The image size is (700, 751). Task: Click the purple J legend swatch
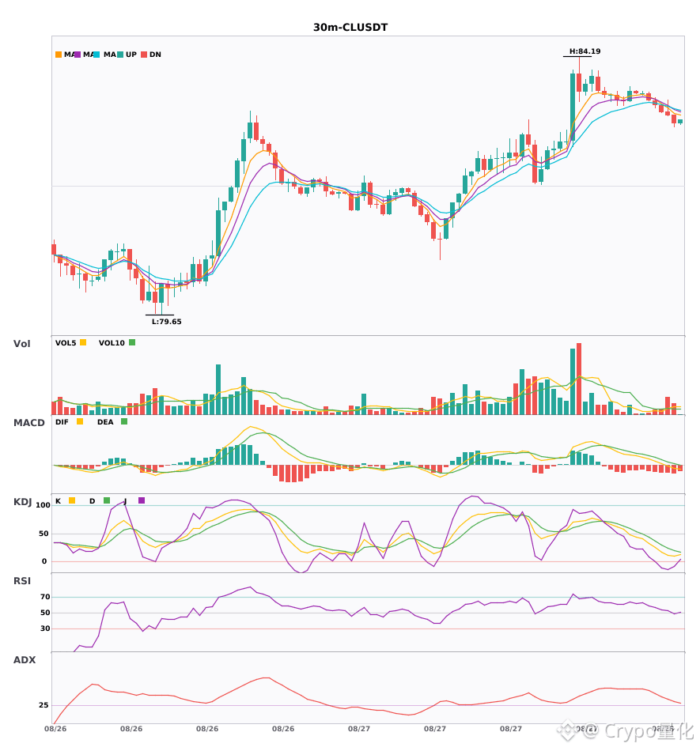tap(142, 500)
